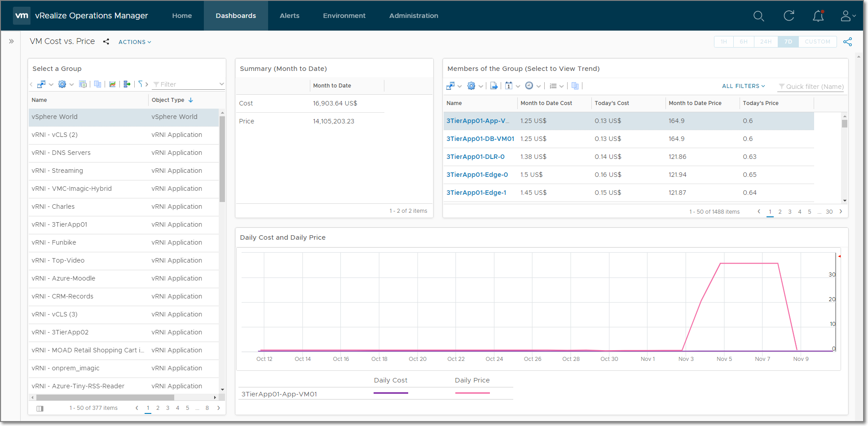Expand the left navigation double-chevron
This screenshot has height=426, width=868.
pyautogui.click(x=11, y=41)
